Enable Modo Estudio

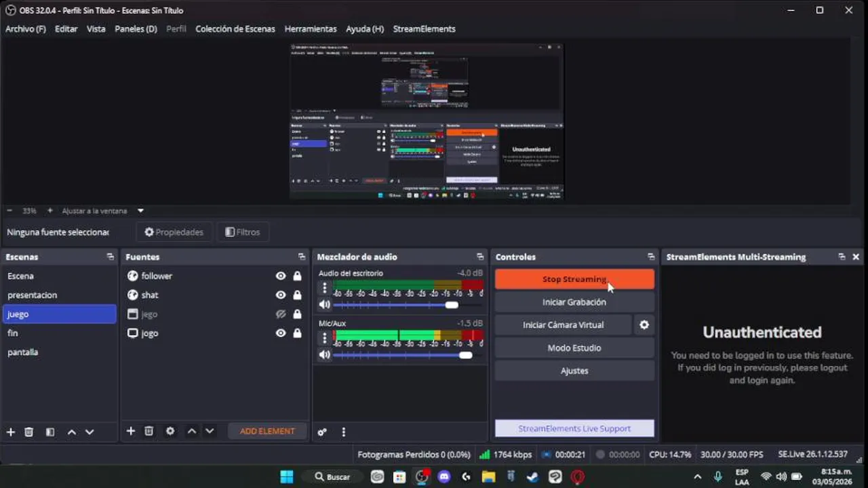[574, 348]
